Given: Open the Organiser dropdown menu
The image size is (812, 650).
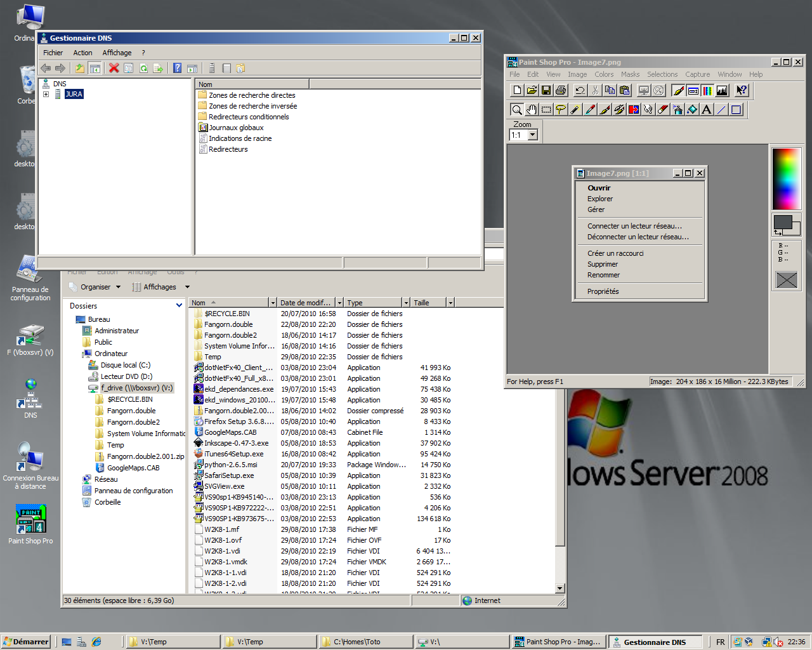Looking at the screenshot, I should click(95, 287).
